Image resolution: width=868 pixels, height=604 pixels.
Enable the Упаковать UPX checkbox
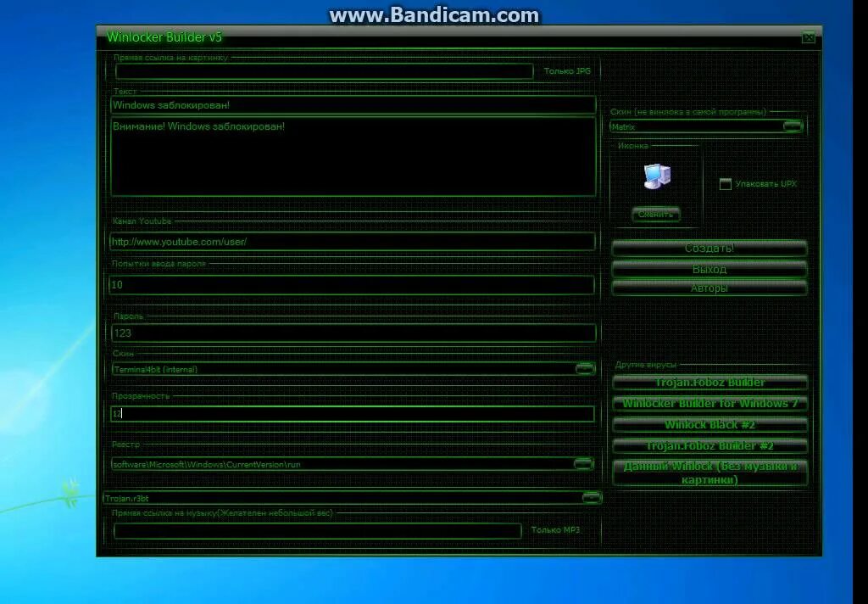tap(726, 184)
